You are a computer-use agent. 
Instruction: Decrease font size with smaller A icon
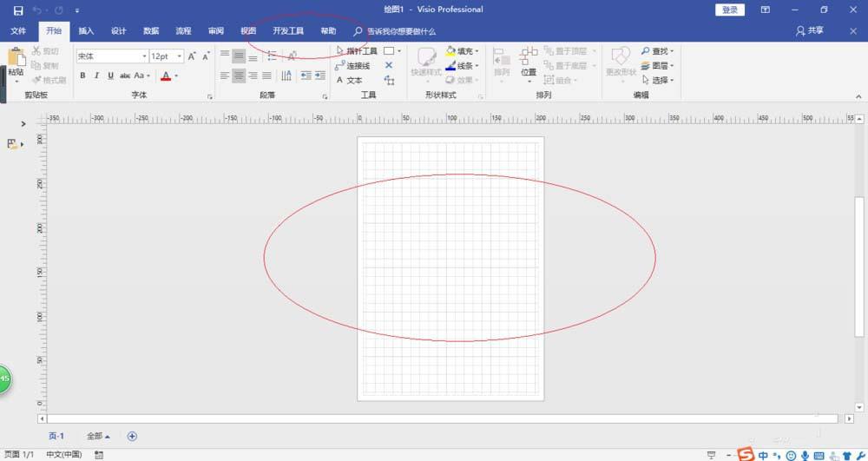click(x=206, y=56)
